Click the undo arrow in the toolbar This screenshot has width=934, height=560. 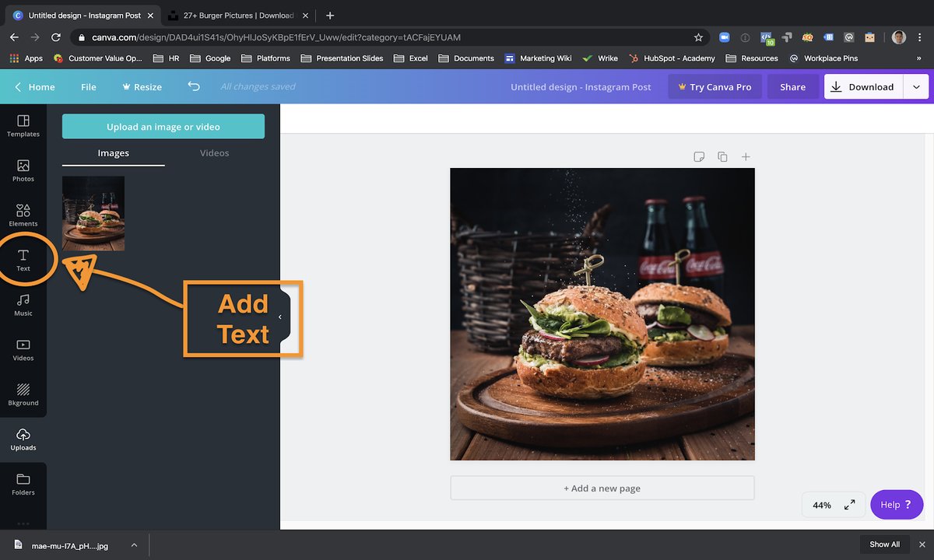pos(193,87)
